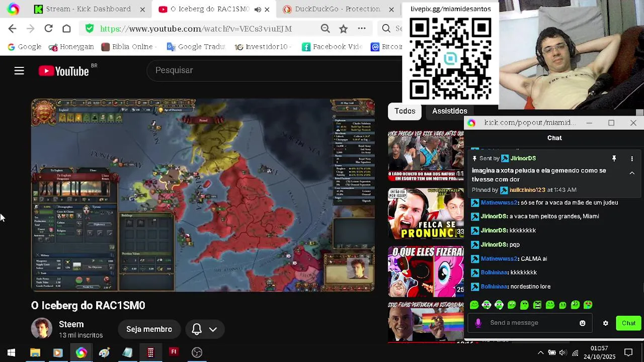Click hulkzinho123 username in pinned message
The width and height of the screenshot is (644, 362).
(x=527, y=190)
